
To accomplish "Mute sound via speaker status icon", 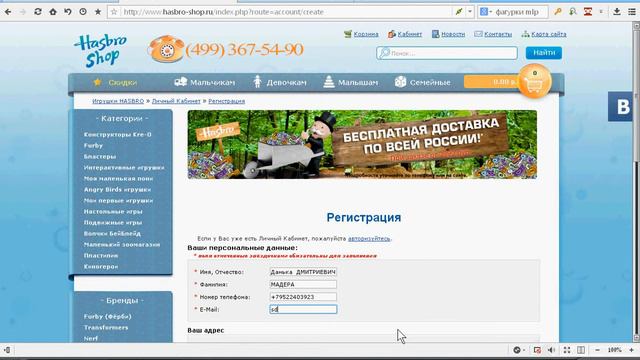I will 551,350.
